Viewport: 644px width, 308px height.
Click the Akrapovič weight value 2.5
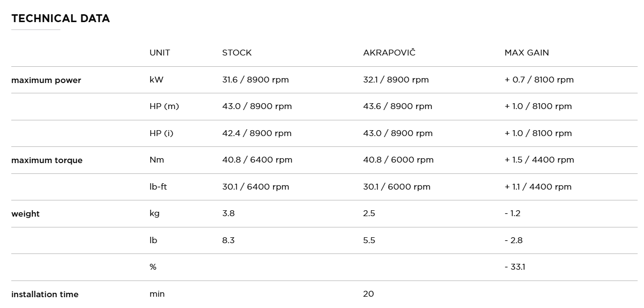(369, 213)
